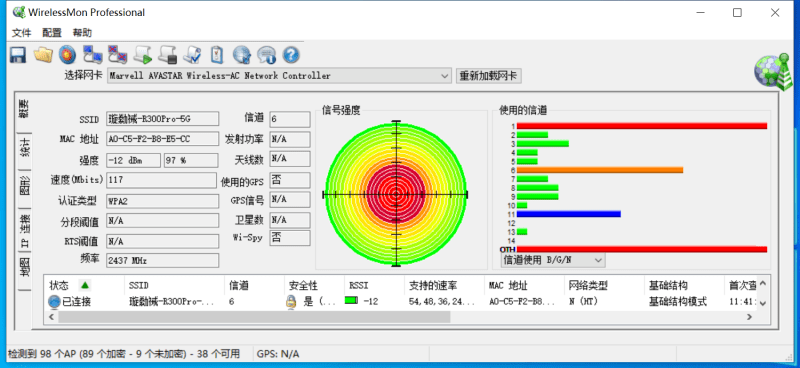Viewport: 800px width, 368px height.
Task: Click the globe web toolbar icon
Action: click(x=242, y=54)
